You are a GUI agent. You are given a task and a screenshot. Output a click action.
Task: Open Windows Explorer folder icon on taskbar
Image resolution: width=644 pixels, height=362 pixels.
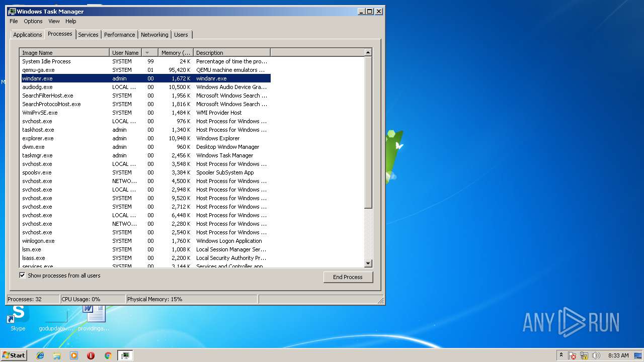(x=57, y=355)
